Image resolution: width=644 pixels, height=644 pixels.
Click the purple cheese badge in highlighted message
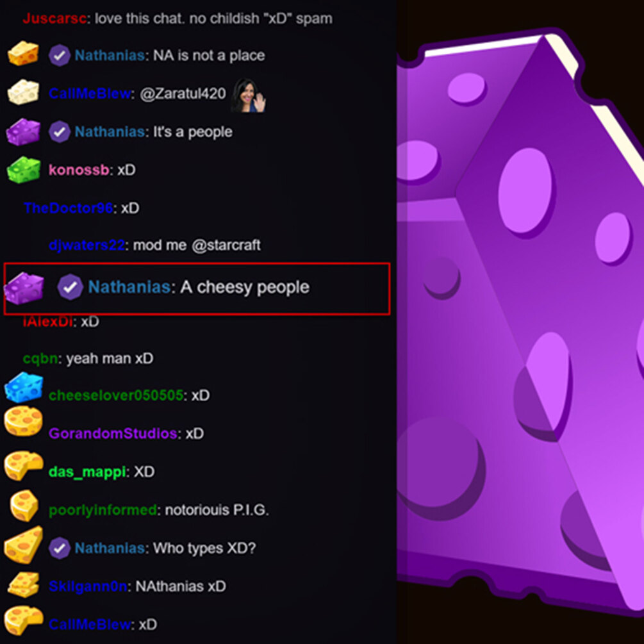[x=24, y=288]
